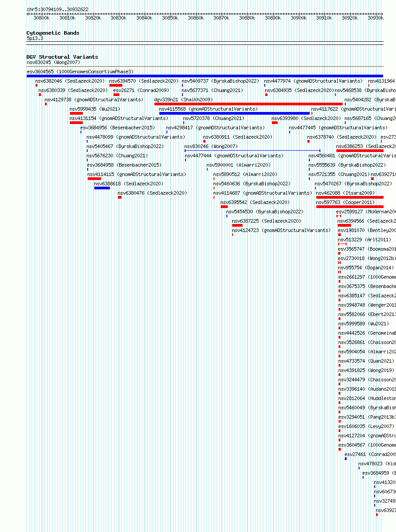The height and width of the screenshot is (532, 396).
Task: Click the 30800k ruler position label
Action: click(41, 18)
